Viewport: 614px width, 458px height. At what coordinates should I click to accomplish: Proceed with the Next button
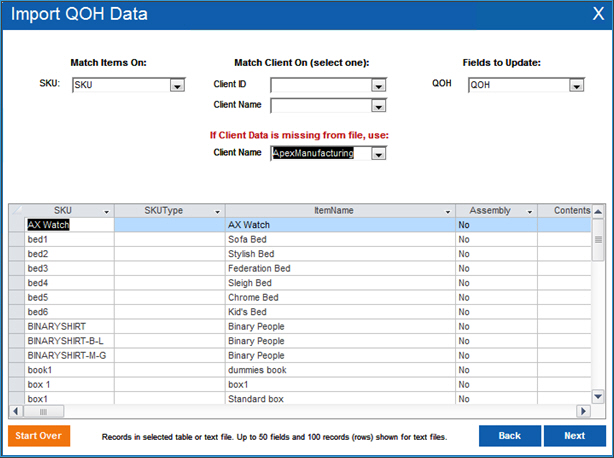574,436
